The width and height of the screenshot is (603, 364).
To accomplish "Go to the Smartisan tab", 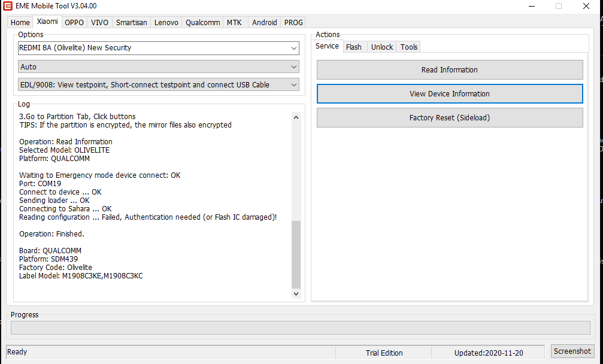I will pos(132,22).
